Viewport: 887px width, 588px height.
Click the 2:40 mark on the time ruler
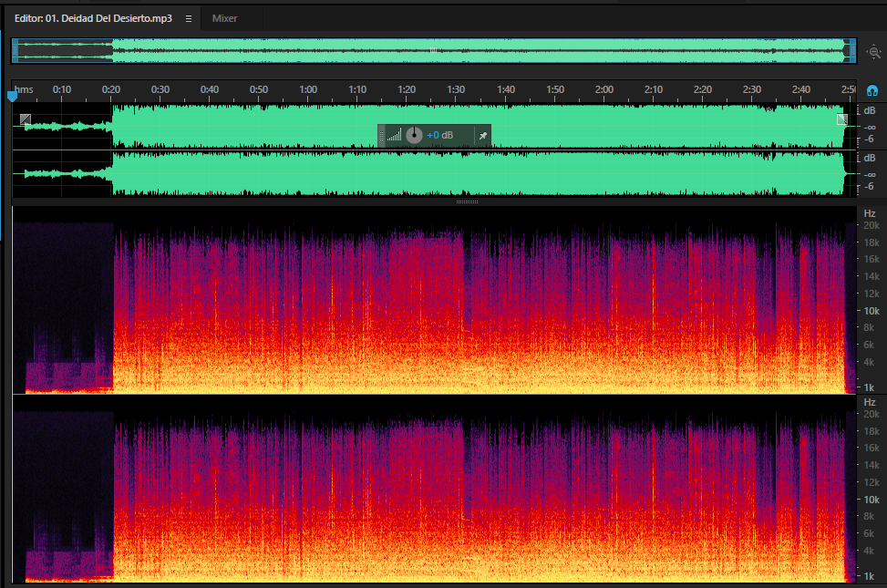[801, 89]
